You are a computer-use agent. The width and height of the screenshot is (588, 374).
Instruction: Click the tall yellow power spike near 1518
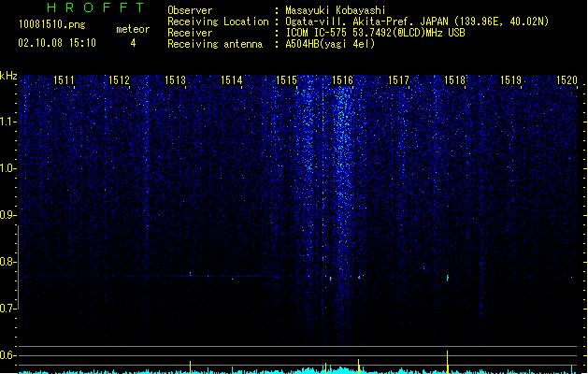(x=448, y=362)
